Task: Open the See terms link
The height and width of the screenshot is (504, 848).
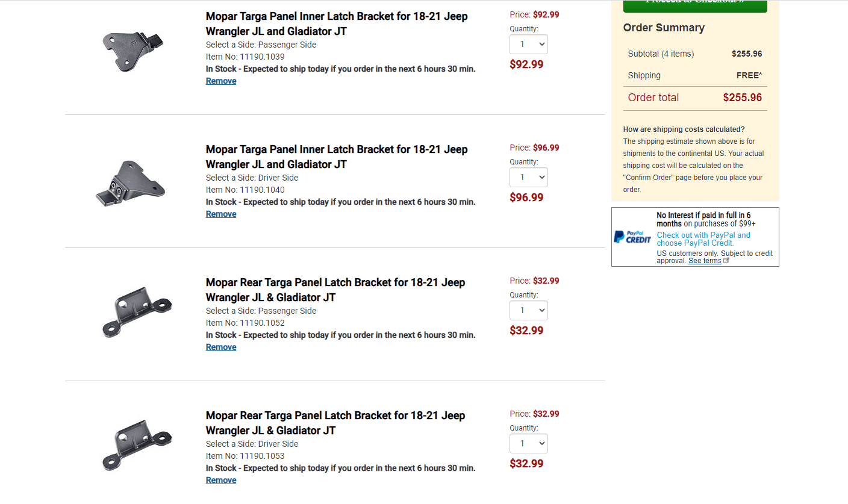Action: point(705,261)
